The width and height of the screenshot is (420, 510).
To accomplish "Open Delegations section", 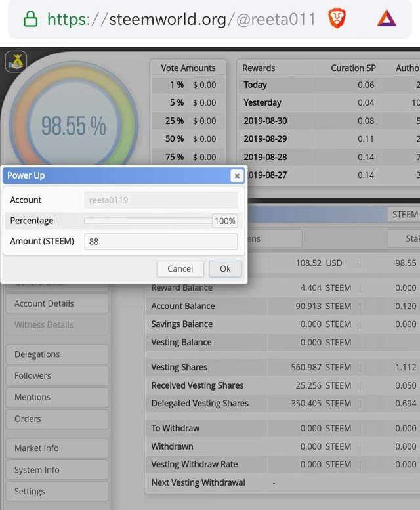I will click(x=57, y=354).
